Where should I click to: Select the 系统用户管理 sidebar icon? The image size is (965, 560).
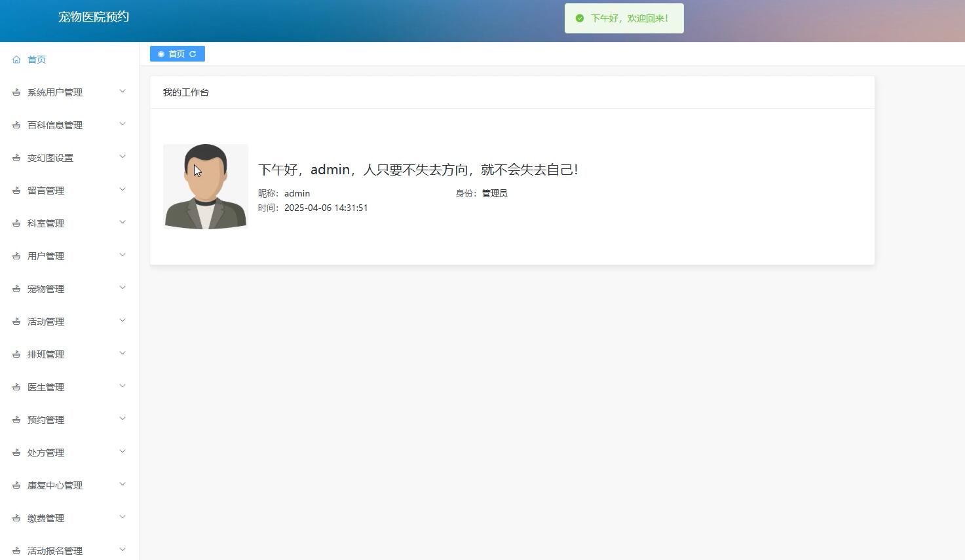click(16, 92)
